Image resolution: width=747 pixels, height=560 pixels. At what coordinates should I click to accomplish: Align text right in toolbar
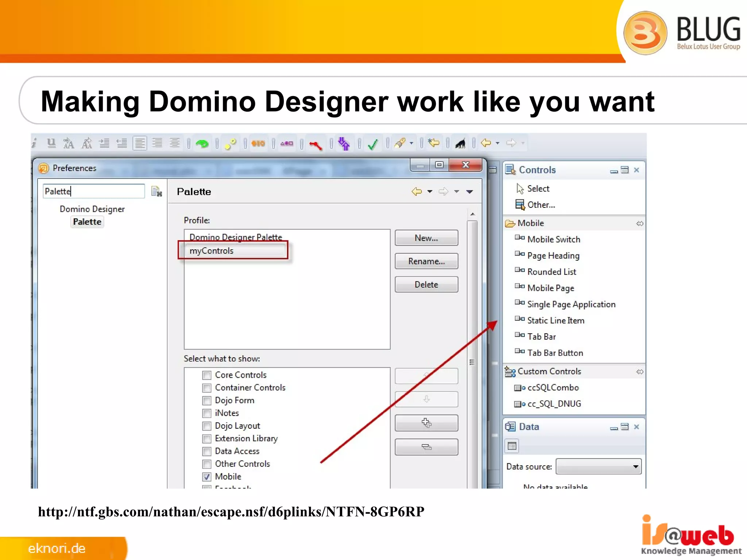coord(157,143)
